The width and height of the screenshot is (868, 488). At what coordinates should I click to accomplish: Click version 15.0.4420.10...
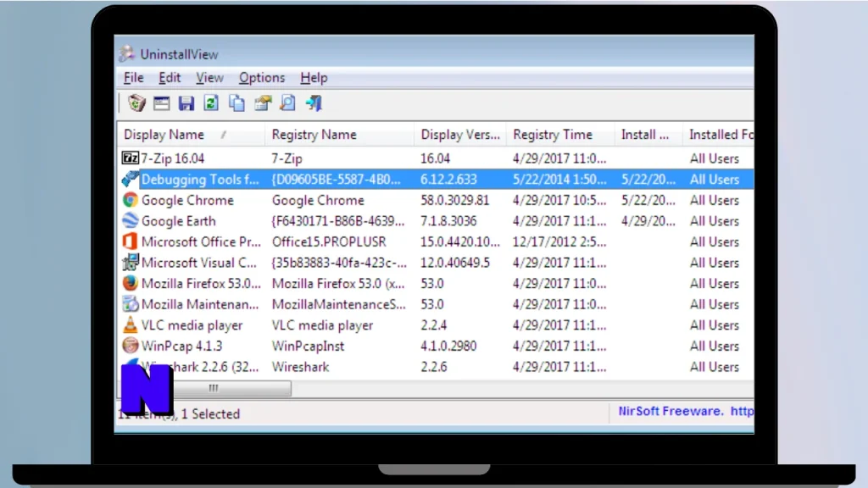[x=460, y=241]
